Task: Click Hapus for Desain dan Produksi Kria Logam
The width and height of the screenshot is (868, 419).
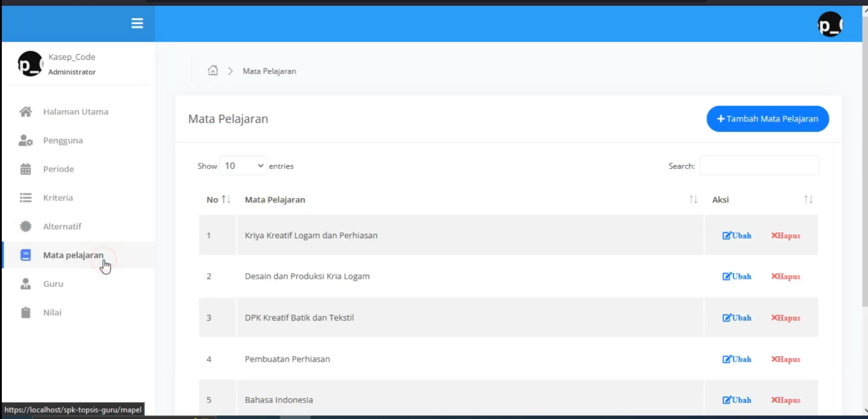Action: point(785,276)
